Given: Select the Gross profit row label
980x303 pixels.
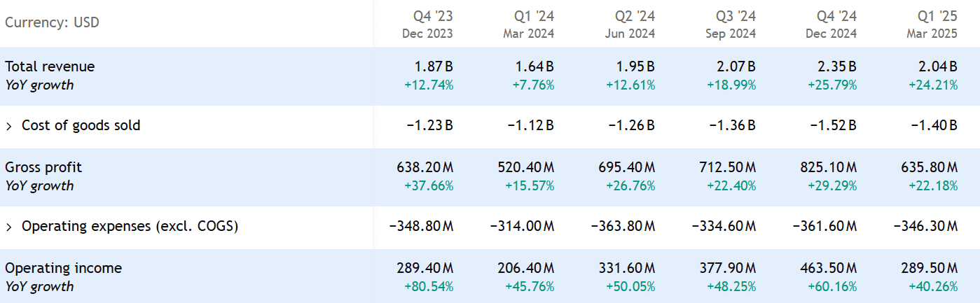Looking at the screenshot, I should click(x=43, y=167).
